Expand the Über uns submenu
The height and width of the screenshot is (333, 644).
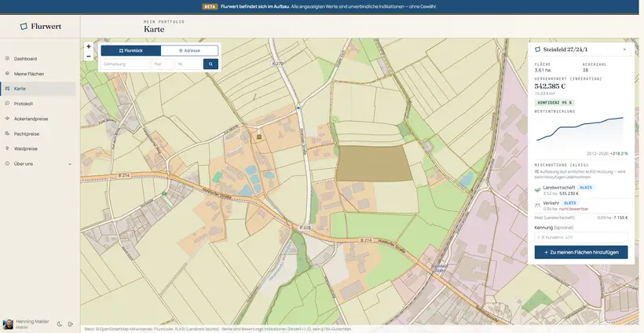coord(38,164)
